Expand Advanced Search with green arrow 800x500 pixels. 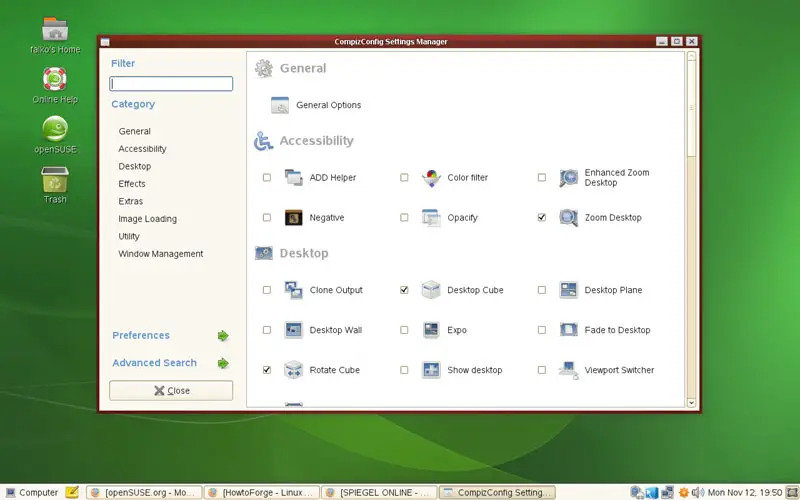(x=223, y=363)
